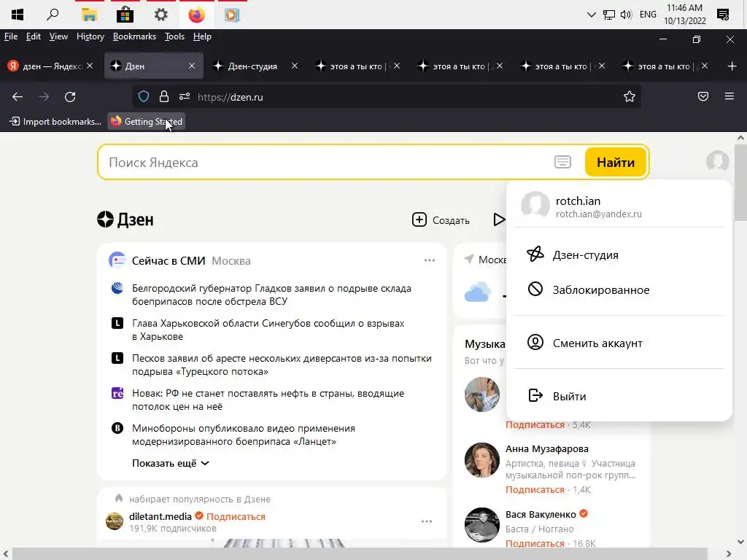Viewport: 747px width, 560px height.
Task: Open the Firefox hamburger menu
Action: [x=729, y=97]
